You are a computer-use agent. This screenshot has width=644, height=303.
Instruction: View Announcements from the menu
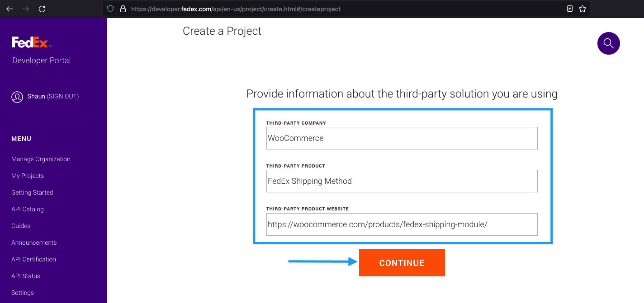tap(33, 242)
